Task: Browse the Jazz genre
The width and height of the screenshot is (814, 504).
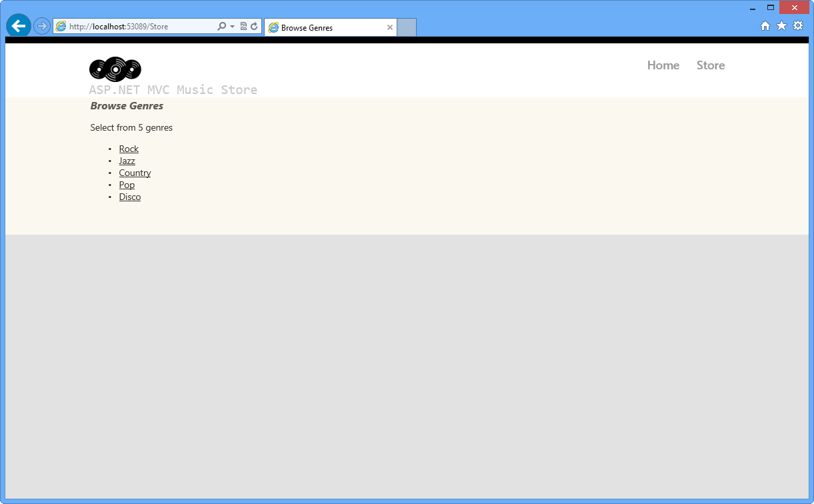Action: [x=127, y=161]
